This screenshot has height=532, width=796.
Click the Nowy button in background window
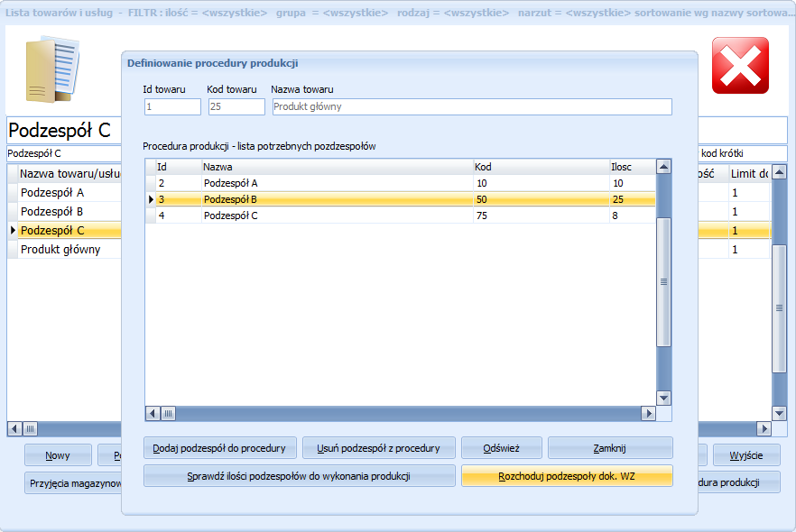coord(58,455)
